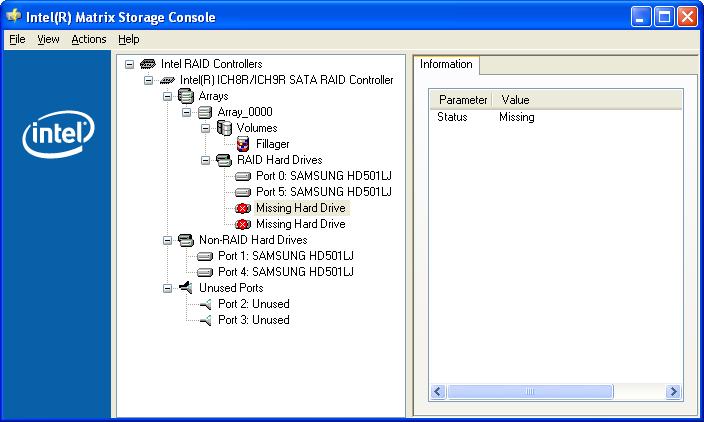Viewport: 704px width, 422px height.
Task: Open the View menu
Action: [x=48, y=40]
